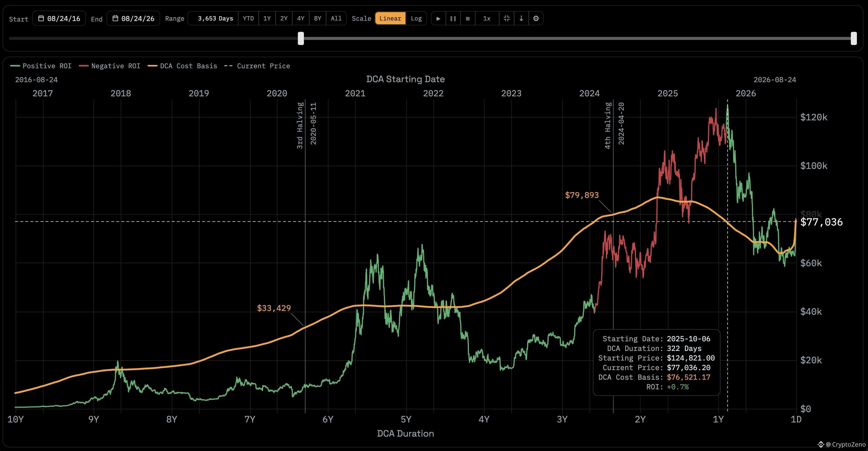The width and height of the screenshot is (868, 451).
Task: Click the $120k price axis label
Action: (x=814, y=117)
